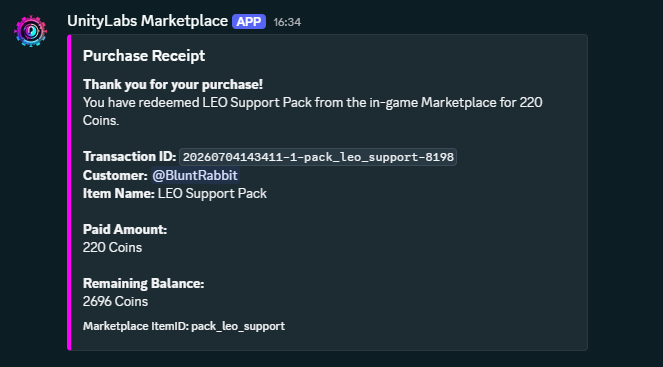
Task: Click the Thank you for your purchase line
Action: point(173,85)
